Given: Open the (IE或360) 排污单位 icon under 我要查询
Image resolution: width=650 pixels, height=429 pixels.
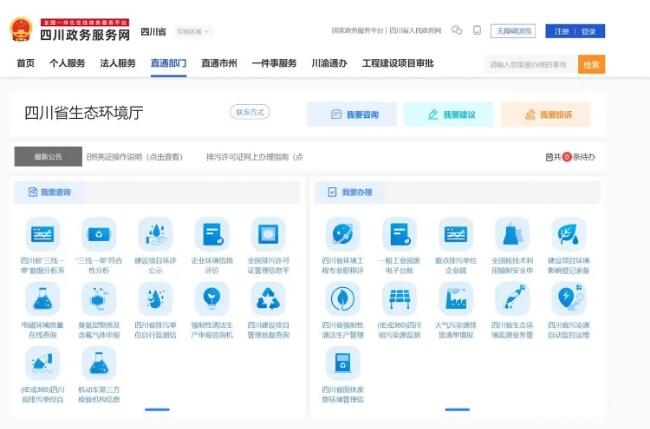Looking at the screenshot, I should point(43,364).
